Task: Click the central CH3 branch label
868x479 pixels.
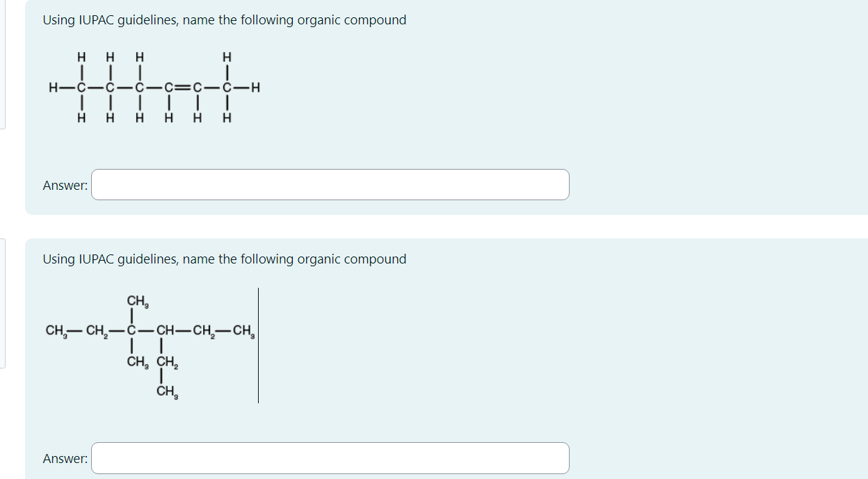Action: [137, 302]
